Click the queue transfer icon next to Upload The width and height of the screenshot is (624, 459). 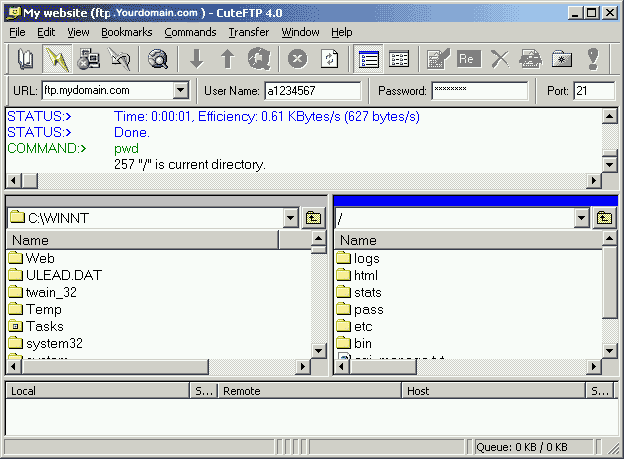click(259, 59)
